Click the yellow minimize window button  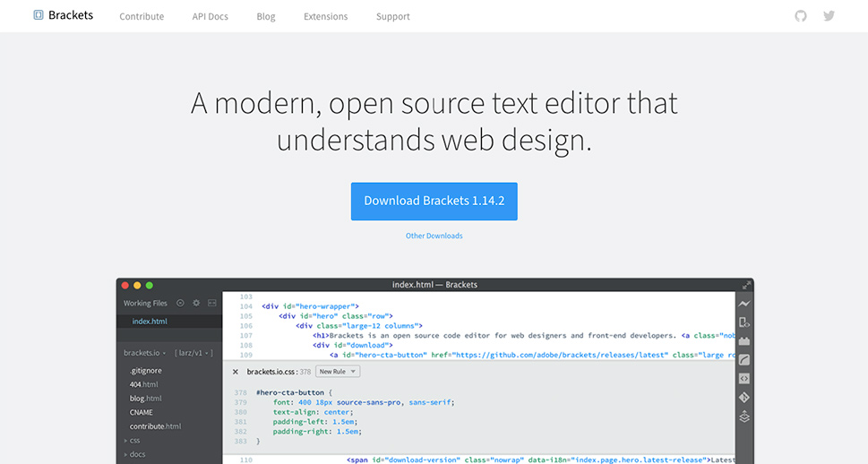pyautogui.click(x=137, y=285)
